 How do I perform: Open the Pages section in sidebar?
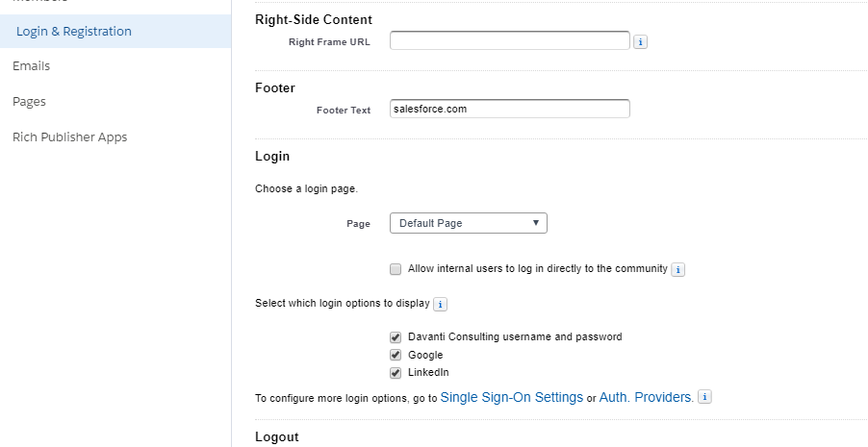pos(29,101)
